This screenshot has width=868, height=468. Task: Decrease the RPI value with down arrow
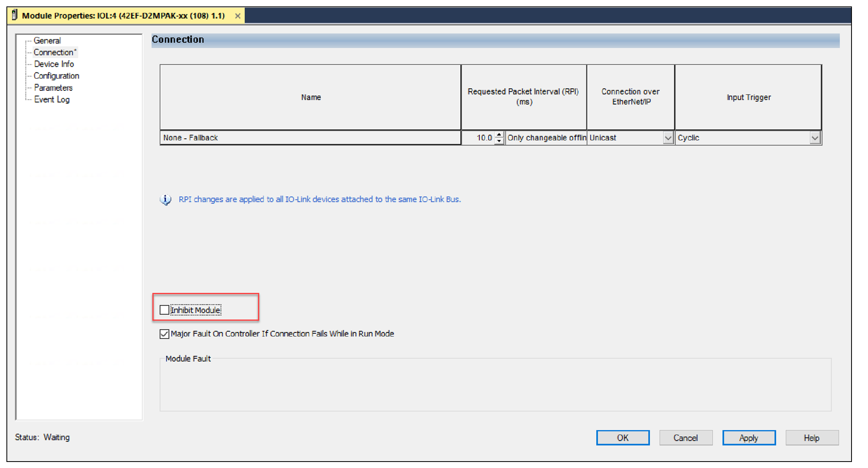(x=499, y=141)
